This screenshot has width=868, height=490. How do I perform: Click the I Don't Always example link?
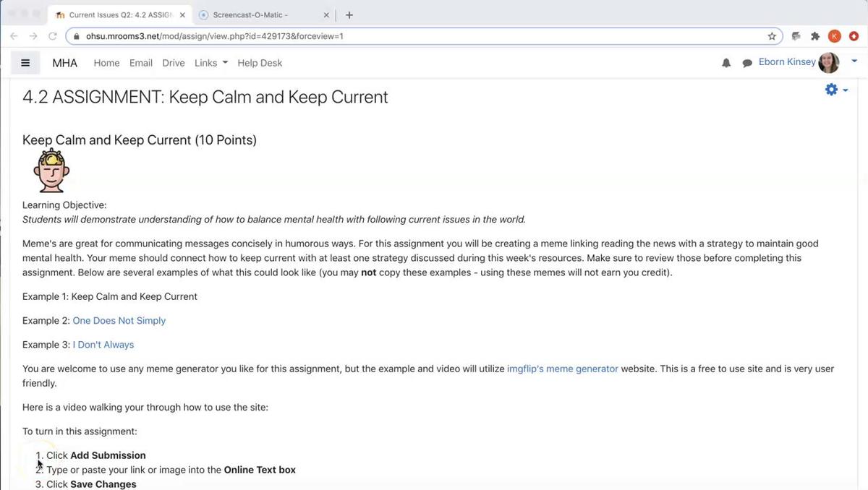(103, 345)
